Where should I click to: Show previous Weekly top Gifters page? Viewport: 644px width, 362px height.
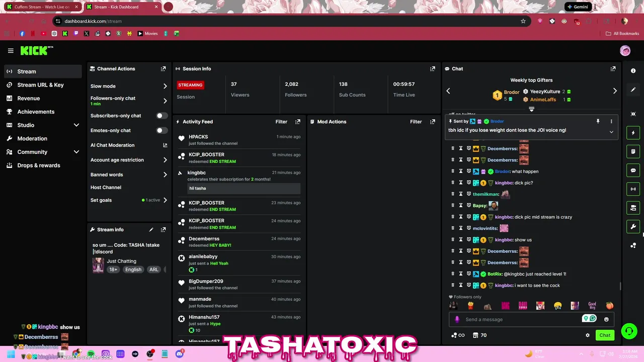pyautogui.click(x=448, y=91)
